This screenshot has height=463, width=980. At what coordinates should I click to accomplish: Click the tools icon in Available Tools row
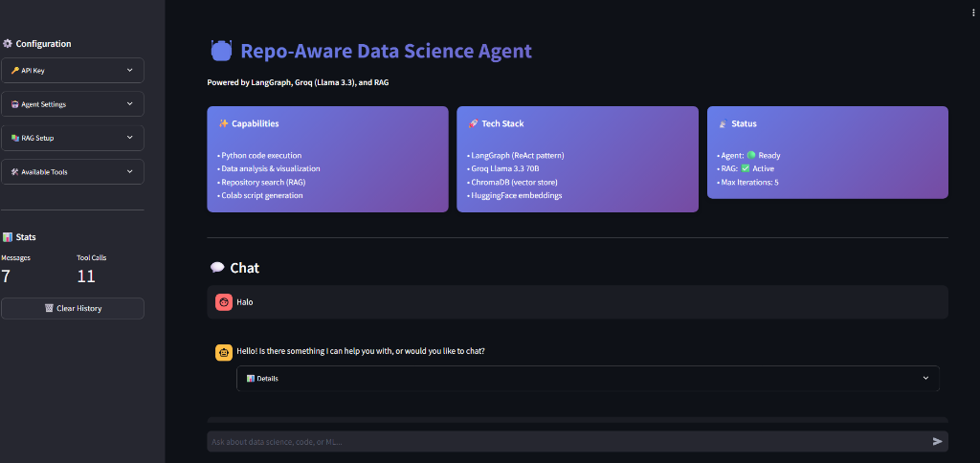(x=15, y=172)
